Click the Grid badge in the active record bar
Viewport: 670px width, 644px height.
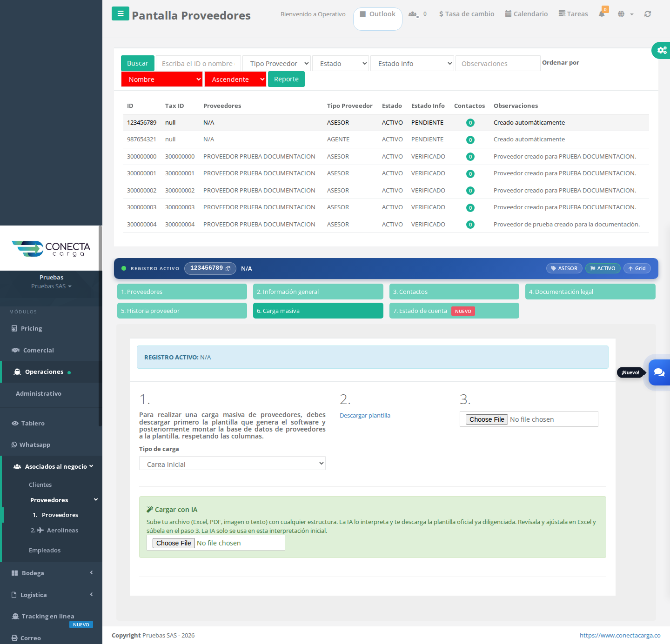click(x=637, y=268)
